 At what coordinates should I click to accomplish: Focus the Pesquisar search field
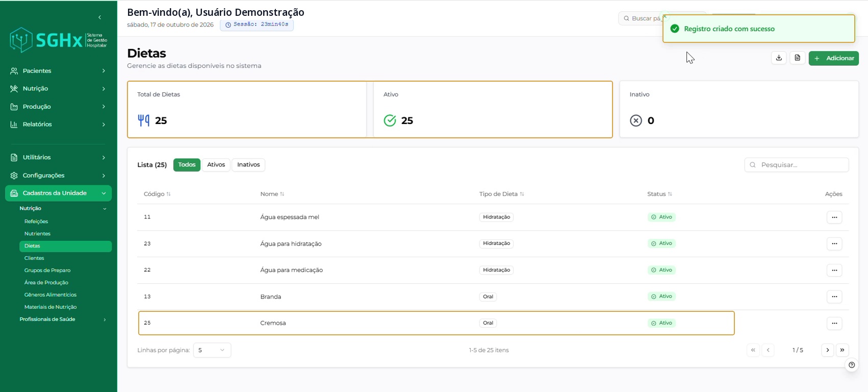click(x=797, y=165)
